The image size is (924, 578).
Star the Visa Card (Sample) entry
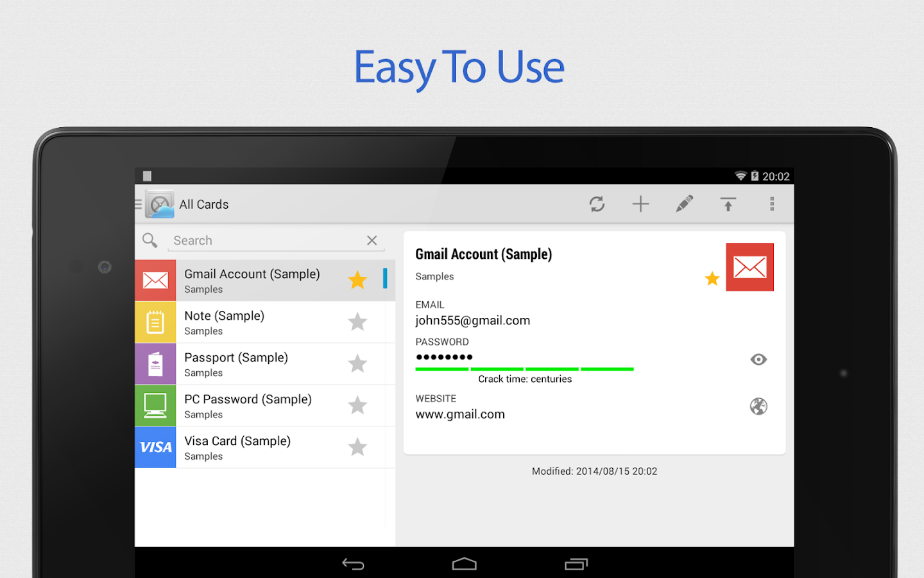pos(357,447)
